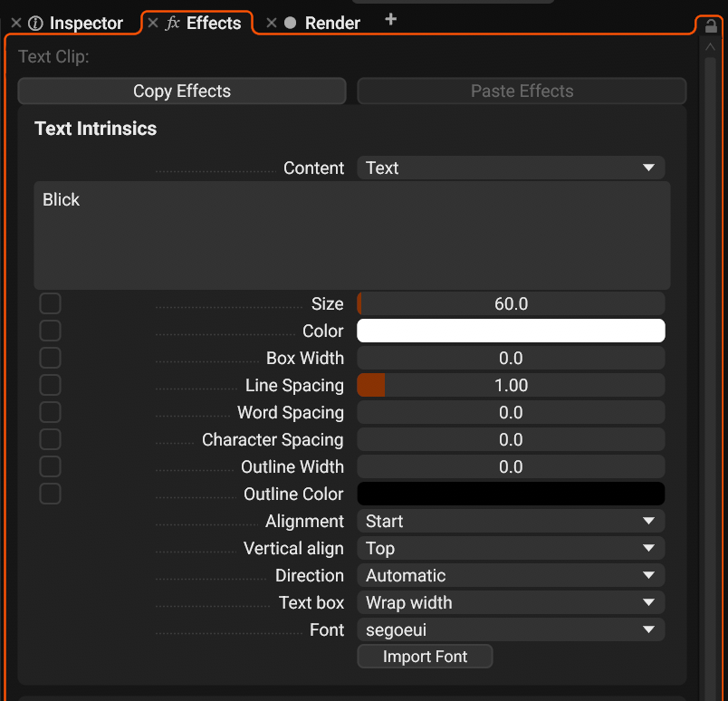Enable keyframe checkbox for Word Spacing
This screenshot has height=701, width=728.
click(x=50, y=412)
